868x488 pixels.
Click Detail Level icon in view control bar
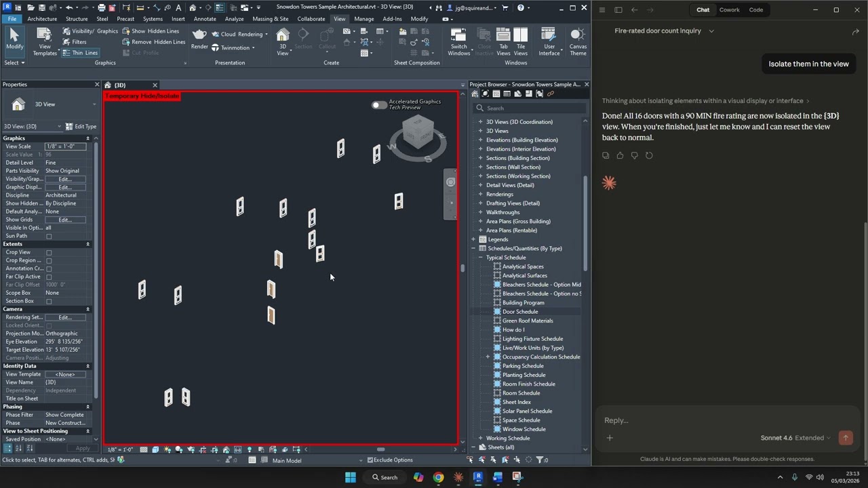coord(144,449)
